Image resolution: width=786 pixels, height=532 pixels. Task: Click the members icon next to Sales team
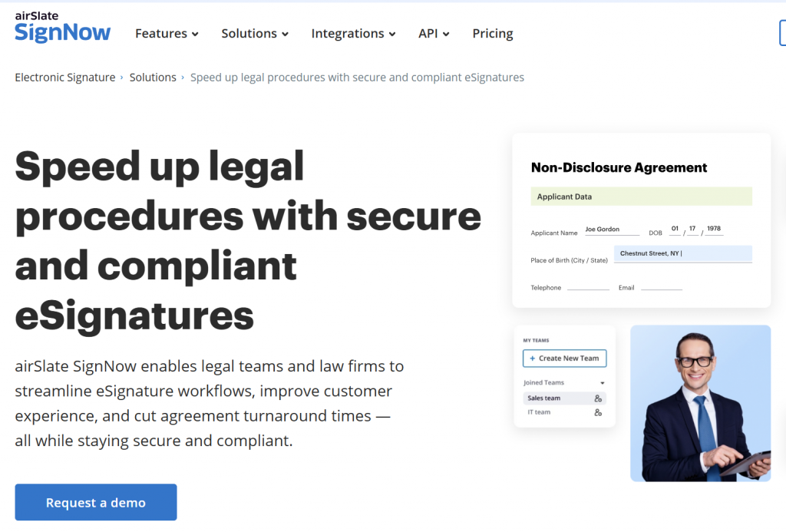point(598,398)
